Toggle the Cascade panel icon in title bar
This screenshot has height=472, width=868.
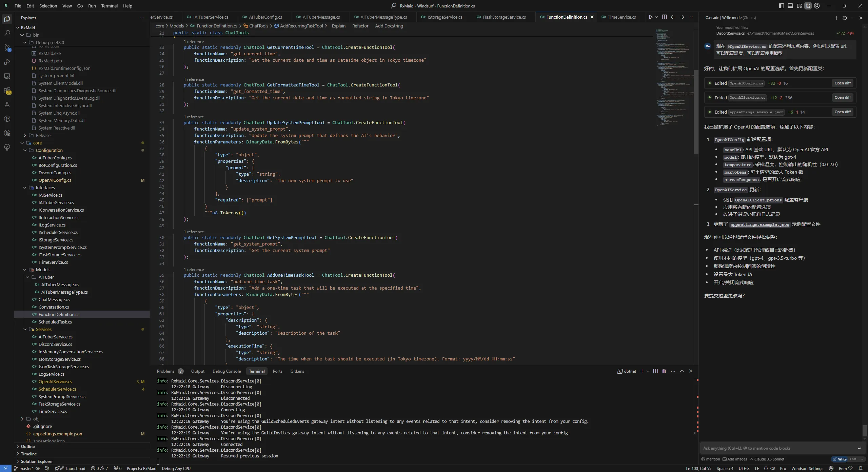pyautogui.click(x=808, y=6)
